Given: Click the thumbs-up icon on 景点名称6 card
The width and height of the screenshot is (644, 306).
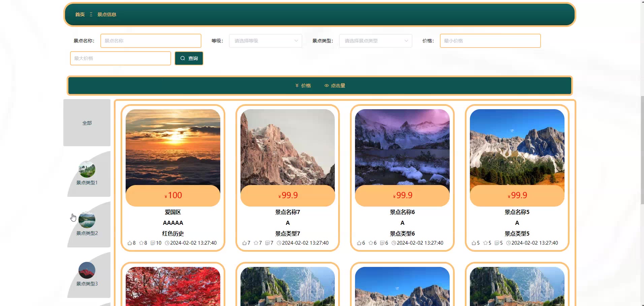Looking at the screenshot, I should point(359,243).
